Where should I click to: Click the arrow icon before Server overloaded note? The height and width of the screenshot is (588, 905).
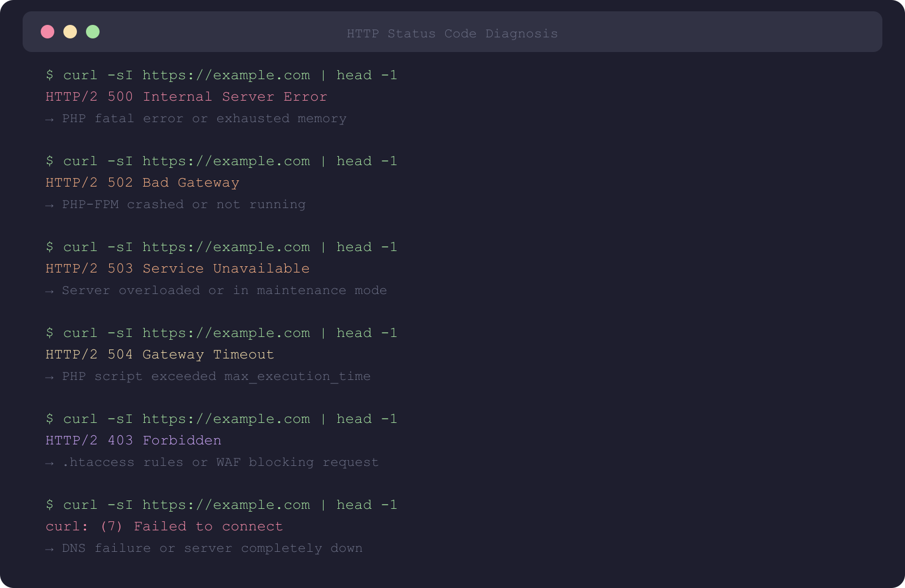50,291
